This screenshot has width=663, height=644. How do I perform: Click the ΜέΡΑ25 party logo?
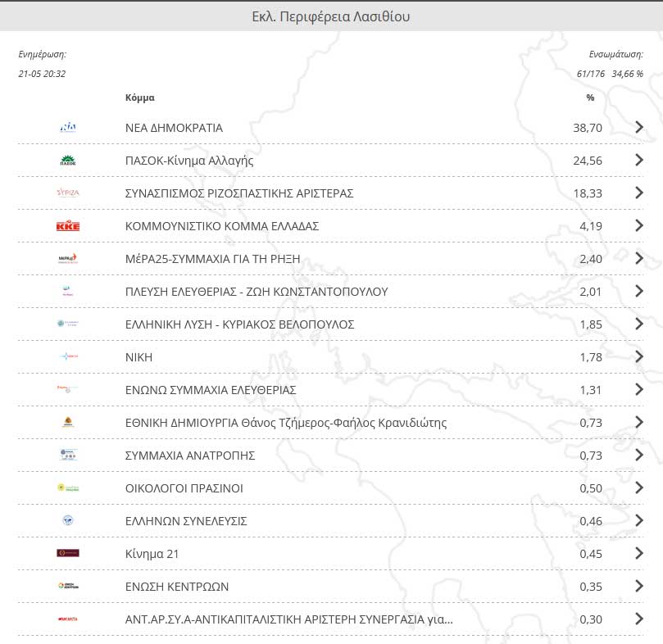68,258
